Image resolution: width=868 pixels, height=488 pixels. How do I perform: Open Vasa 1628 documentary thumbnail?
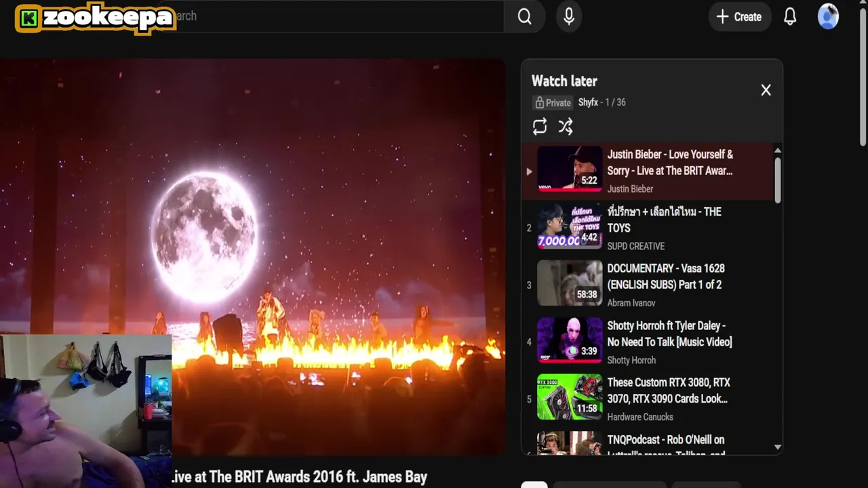pos(570,283)
